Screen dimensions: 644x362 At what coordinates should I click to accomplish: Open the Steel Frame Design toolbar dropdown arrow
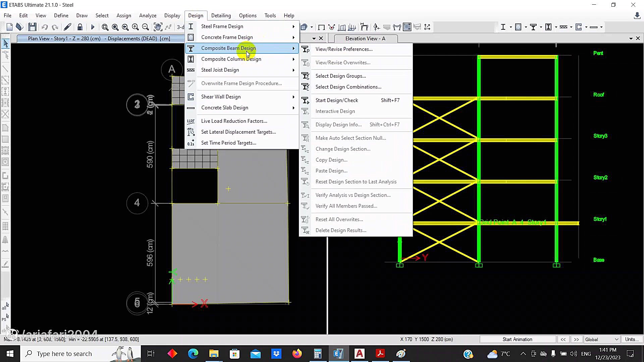[x=511, y=27]
